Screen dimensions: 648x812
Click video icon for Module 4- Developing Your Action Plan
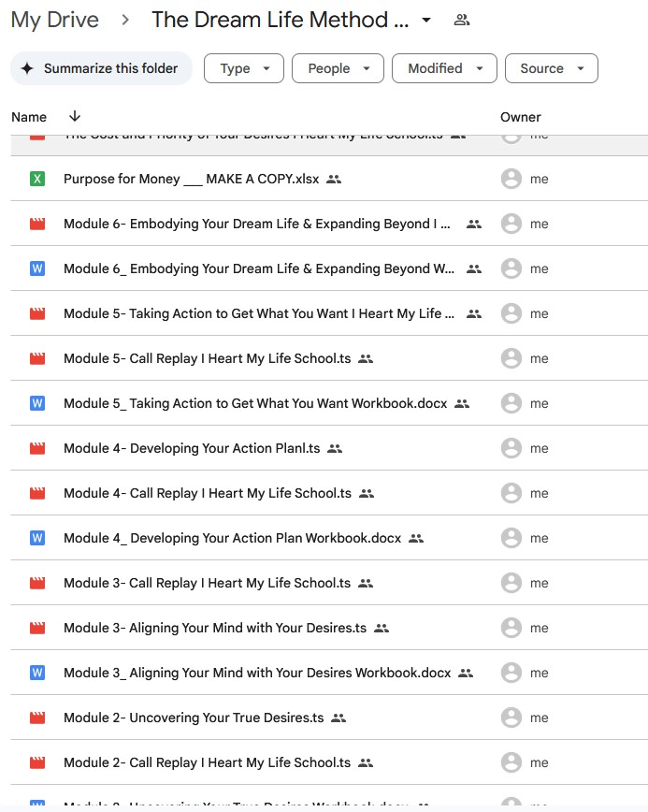[37, 448]
